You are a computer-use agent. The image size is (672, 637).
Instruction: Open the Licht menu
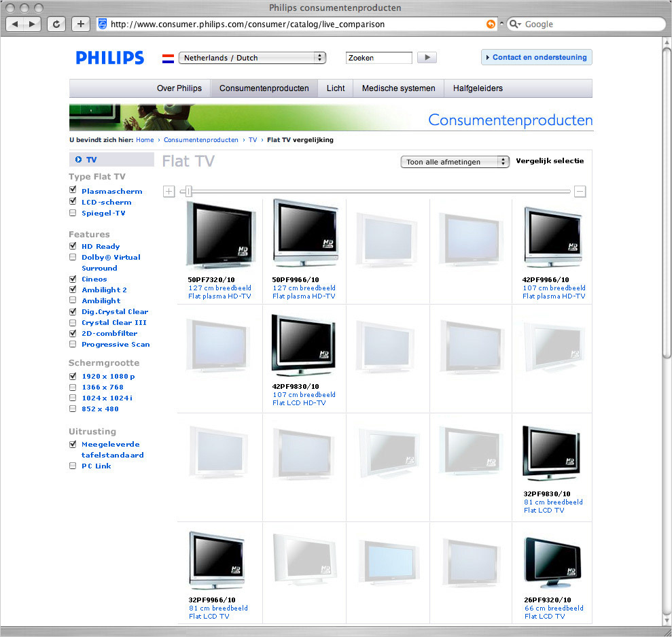pos(336,88)
